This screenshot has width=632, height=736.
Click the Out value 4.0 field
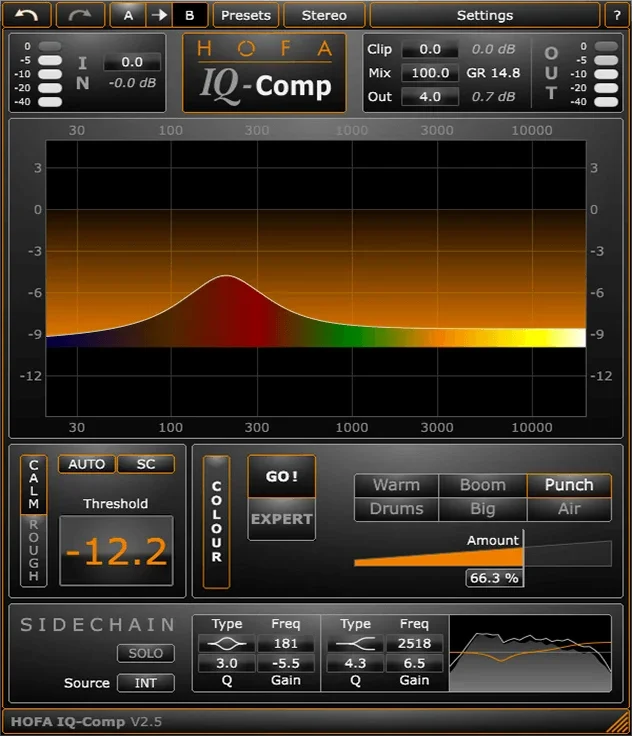pyautogui.click(x=430, y=97)
